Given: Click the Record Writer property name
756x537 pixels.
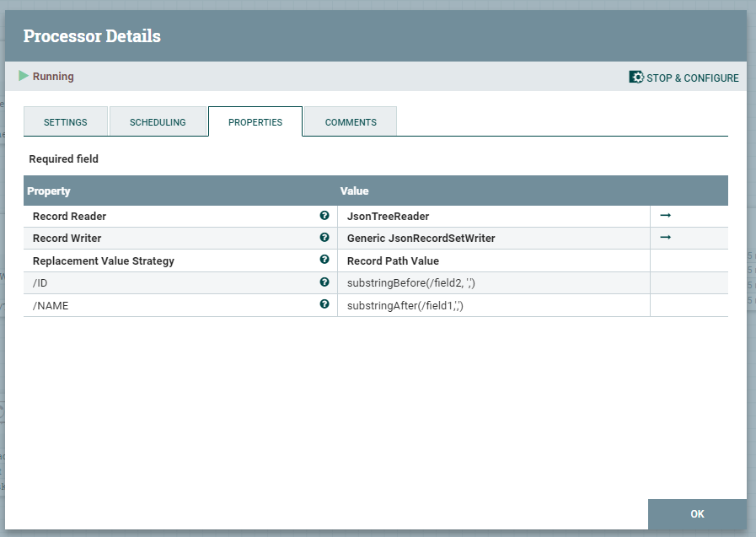Looking at the screenshot, I should click(x=67, y=238).
